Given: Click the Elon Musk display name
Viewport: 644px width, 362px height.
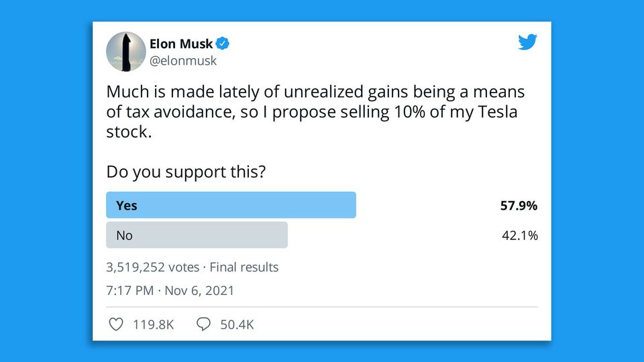Looking at the screenshot, I should pyautogui.click(x=180, y=44).
